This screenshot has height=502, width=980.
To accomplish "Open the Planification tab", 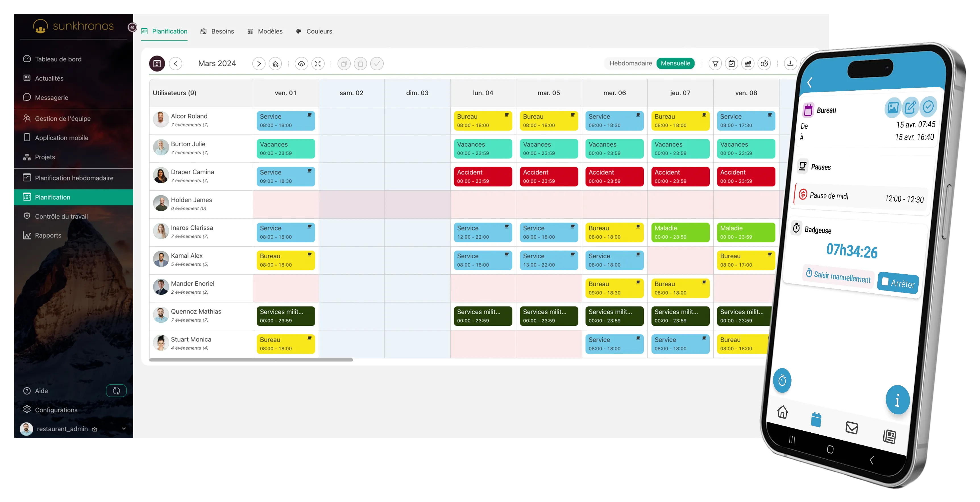I will tap(164, 31).
